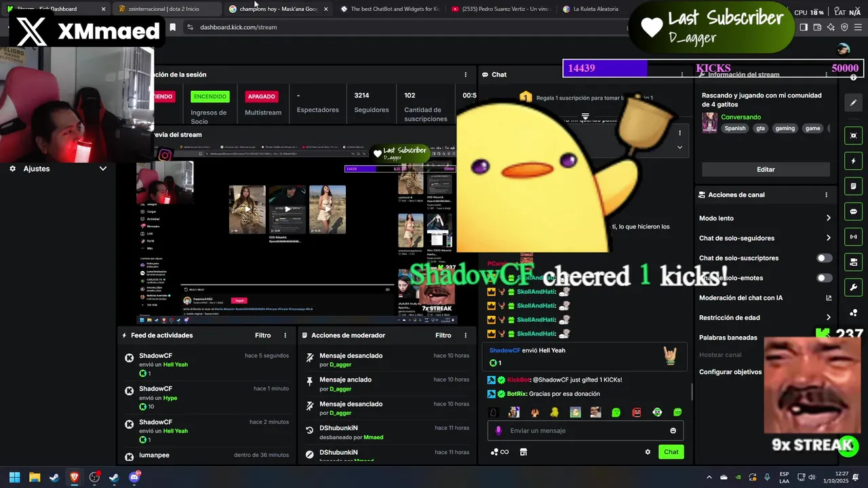Screen dimensions: 868x488
Task: Click Filtro in Feed de actividades
Action: click(x=262, y=335)
